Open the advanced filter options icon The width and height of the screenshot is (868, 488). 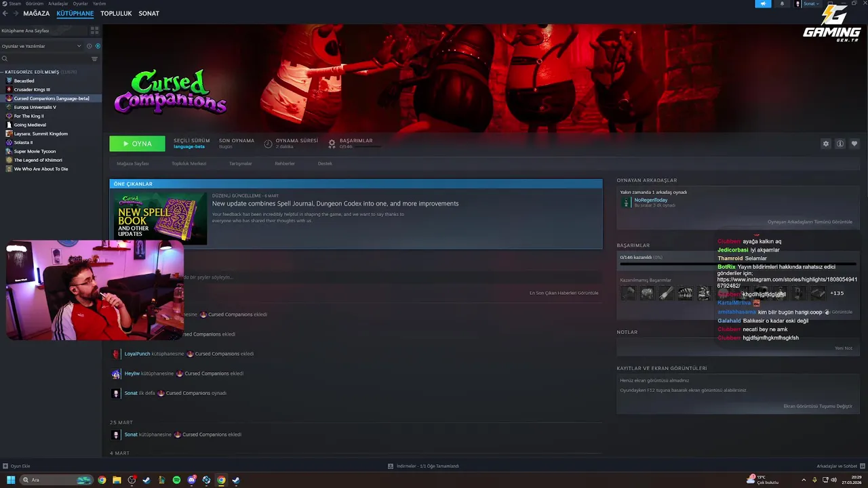[x=94, y=59]
